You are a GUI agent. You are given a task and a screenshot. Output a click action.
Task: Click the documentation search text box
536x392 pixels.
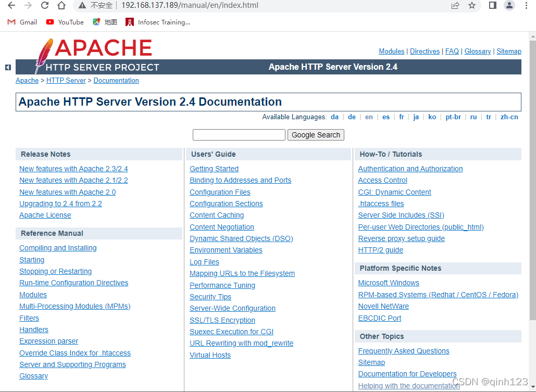click(x=239, y=135)
